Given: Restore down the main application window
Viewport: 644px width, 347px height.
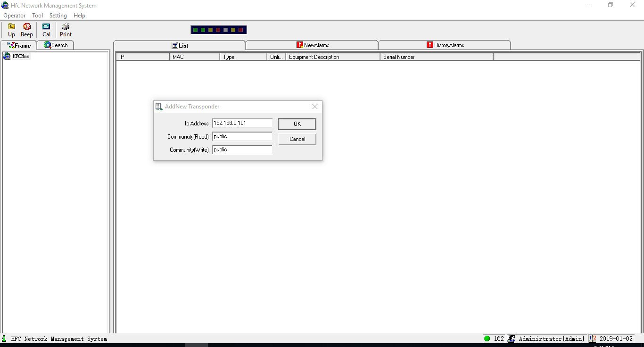Looking at the screenshot, I should click(x=611, y=5).
